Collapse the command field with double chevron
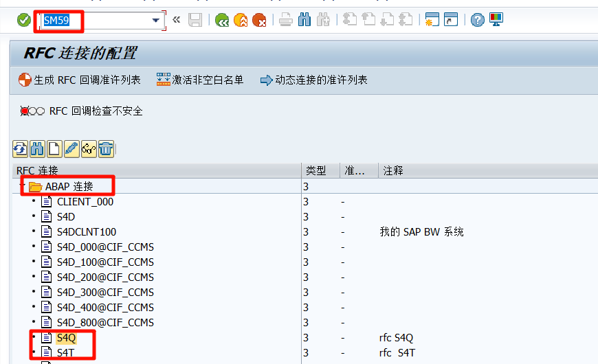The width and height of the screenshot is (598, 364). (176, 20)
